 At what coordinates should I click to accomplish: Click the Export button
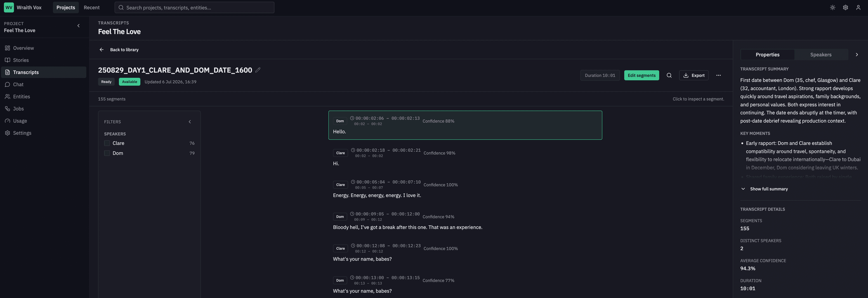coord(693,75)
